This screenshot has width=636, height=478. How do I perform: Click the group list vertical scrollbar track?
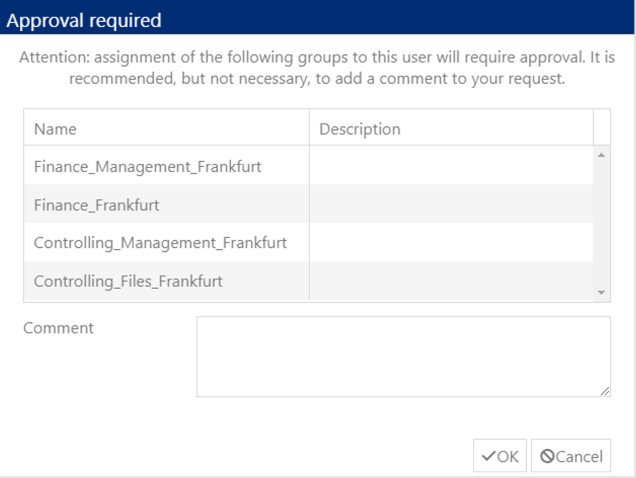(x=602, y=224)
